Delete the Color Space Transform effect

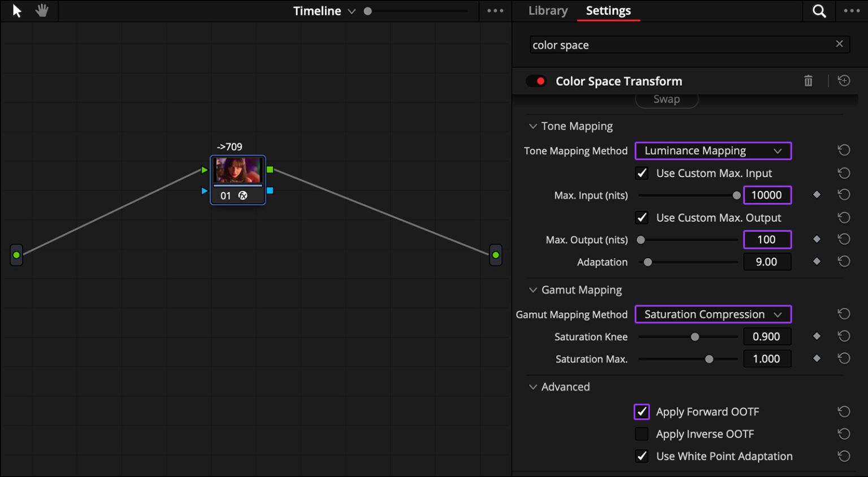pos(808,81)
